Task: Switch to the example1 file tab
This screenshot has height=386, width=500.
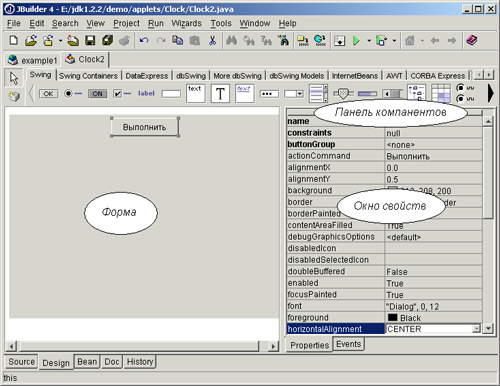Action: pos(33,60)
